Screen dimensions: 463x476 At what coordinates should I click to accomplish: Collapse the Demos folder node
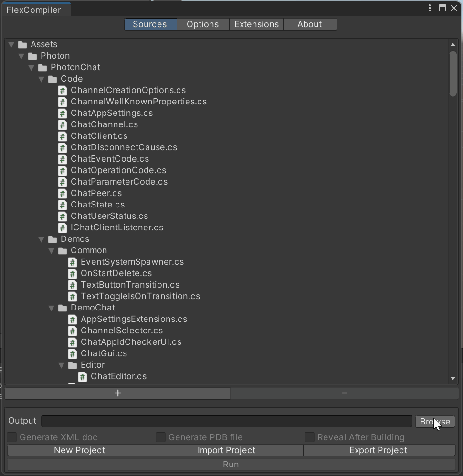[x=42, y=239]
